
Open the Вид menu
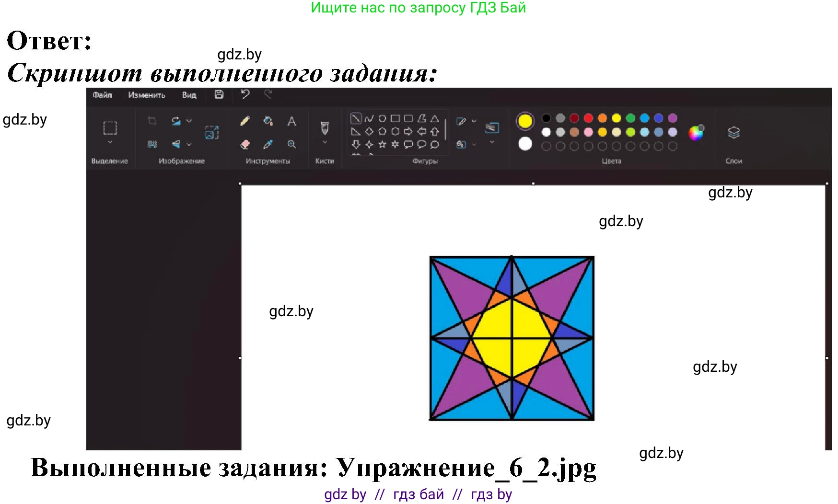(189, 95)
